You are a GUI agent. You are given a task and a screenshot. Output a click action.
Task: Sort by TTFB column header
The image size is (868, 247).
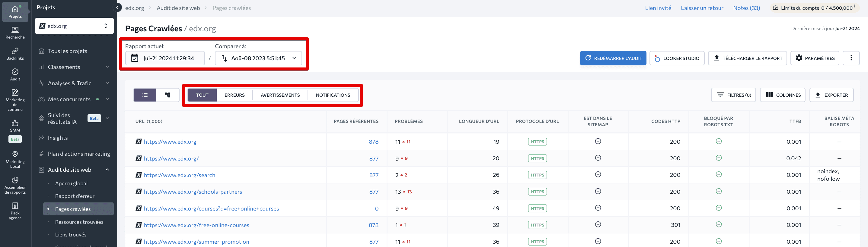795,121
